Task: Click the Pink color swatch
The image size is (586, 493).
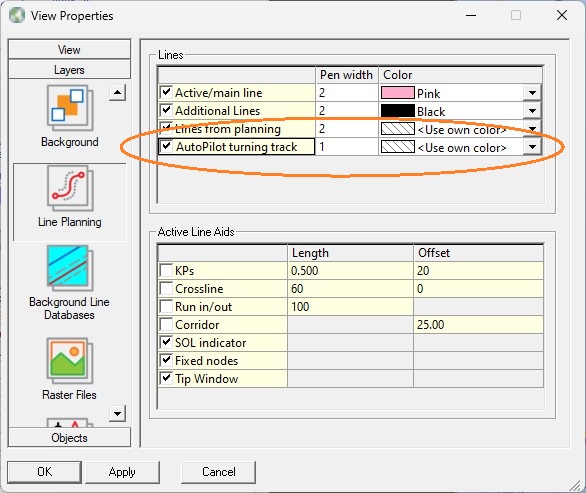Action: coord(398,93)
